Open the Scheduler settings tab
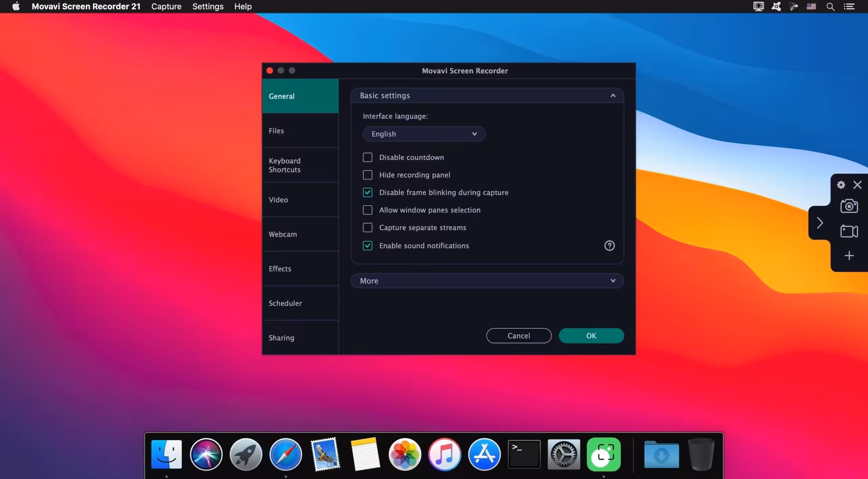The width and height of the screenshot is (868, 479). tap(300, 303)
